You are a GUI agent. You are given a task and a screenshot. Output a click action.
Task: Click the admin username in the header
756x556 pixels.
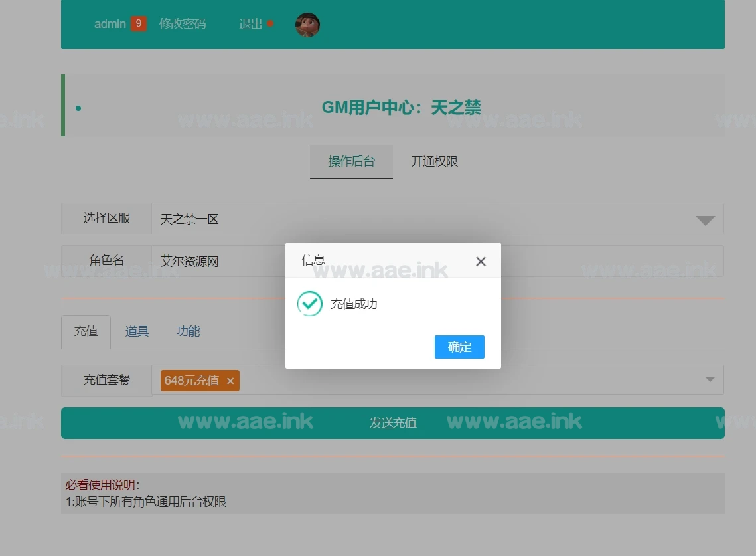click(x=110, y=24)
